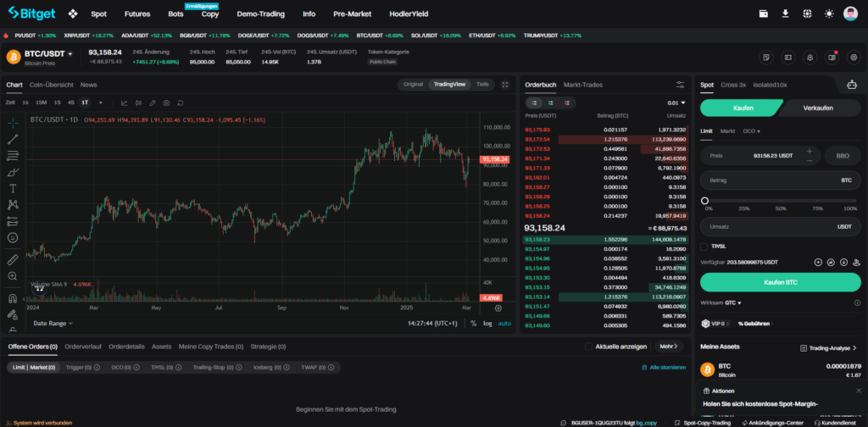Expand more chart time intervals
Image resolution: width=868 pixels, height=427 pixels.
(100, 103)
